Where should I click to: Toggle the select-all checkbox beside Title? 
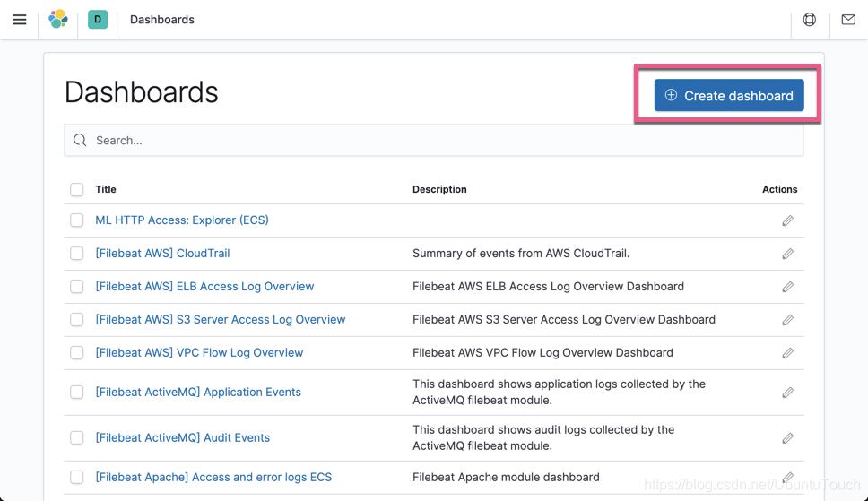coord(77,189)
